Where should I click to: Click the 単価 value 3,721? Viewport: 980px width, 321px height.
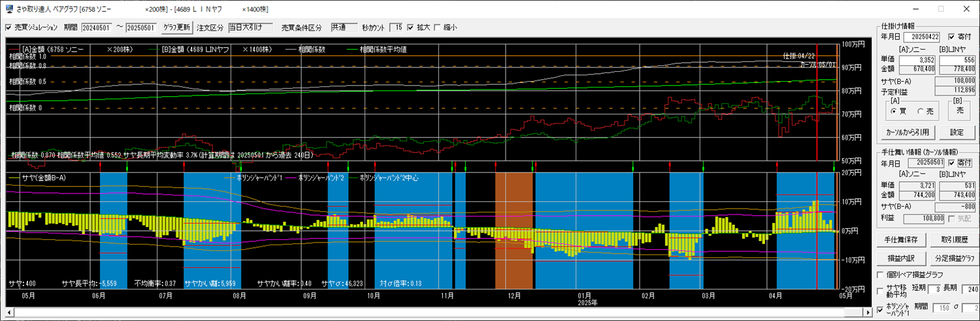click(x=917, y=186)
